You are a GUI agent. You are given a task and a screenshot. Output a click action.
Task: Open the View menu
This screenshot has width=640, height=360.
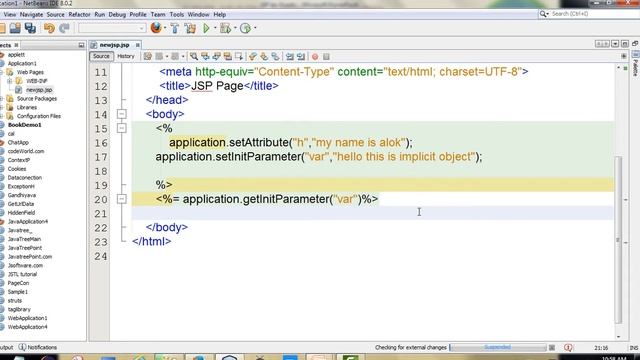[x=10, y=15]
